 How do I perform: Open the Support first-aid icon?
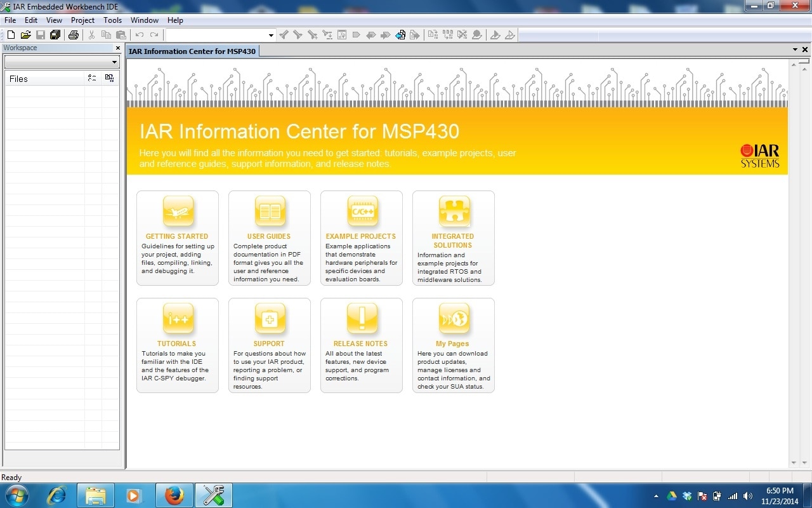point(270,319)
